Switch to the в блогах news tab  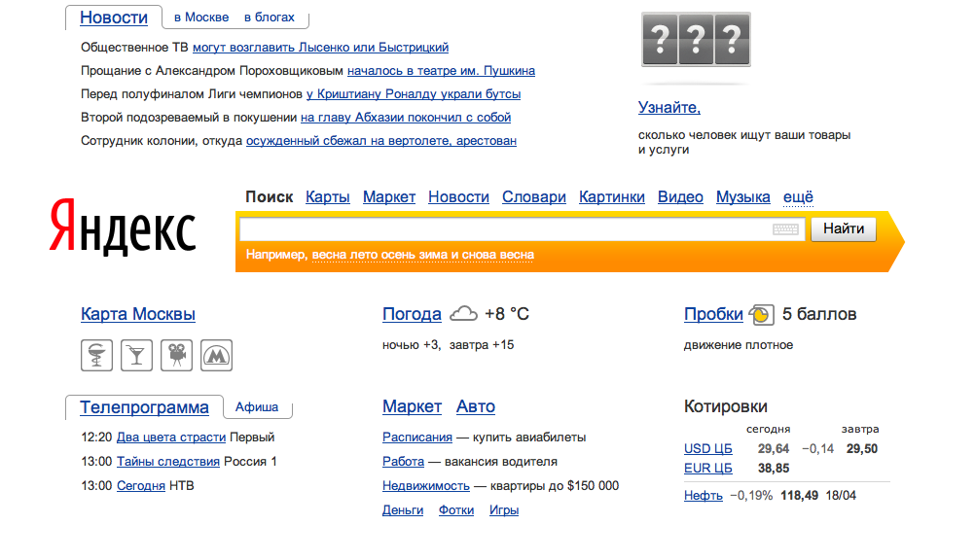click(x=270, y=17)
